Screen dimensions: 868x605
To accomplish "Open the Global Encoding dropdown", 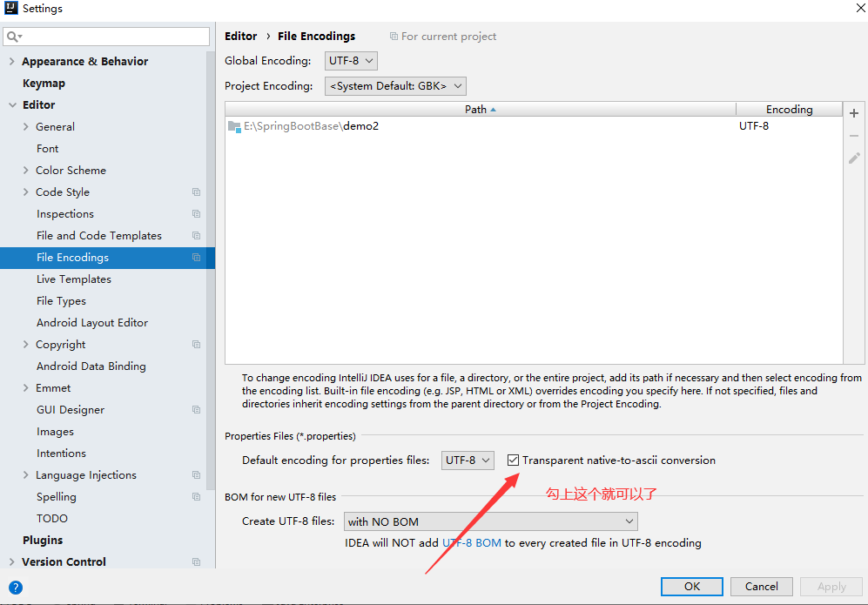I will click(351, 61).
